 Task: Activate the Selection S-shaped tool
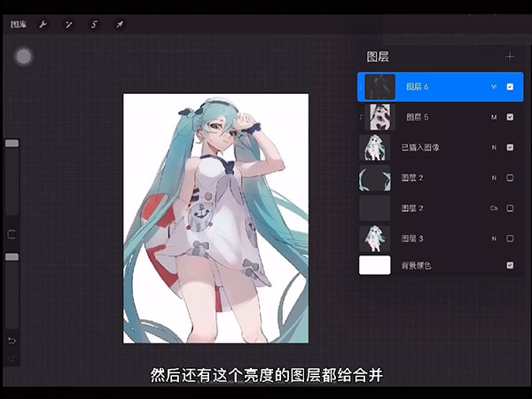click(x=94, y=25)
